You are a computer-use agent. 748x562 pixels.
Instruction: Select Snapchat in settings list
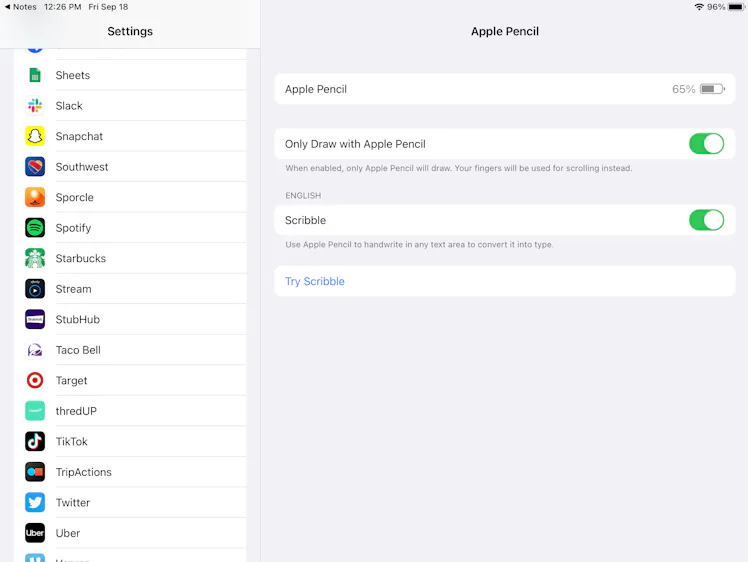coord(130,136)
